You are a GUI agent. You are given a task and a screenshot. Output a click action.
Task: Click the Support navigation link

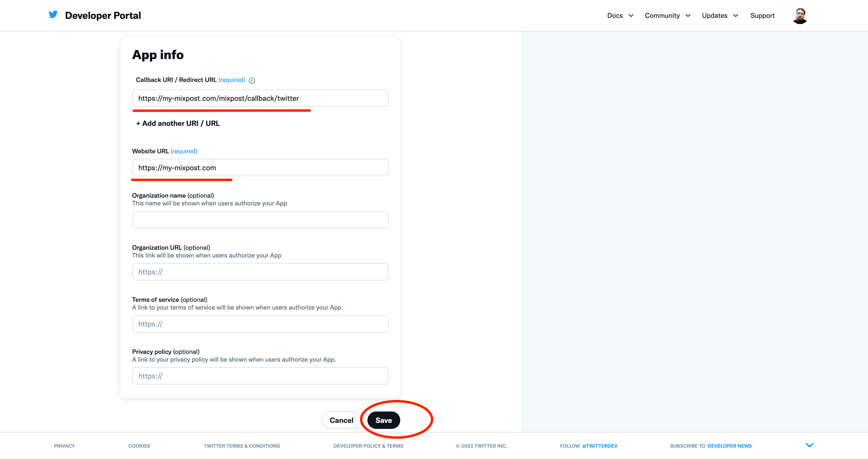point(762,15)
